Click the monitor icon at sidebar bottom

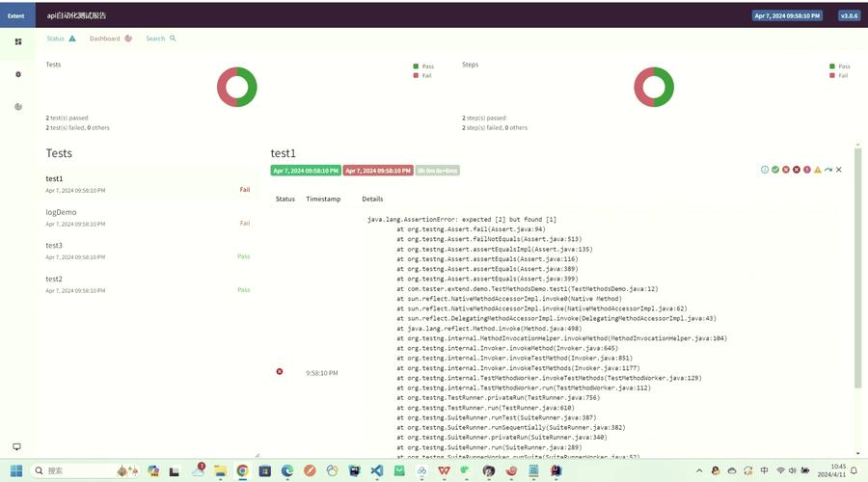[x=16, y=446]
